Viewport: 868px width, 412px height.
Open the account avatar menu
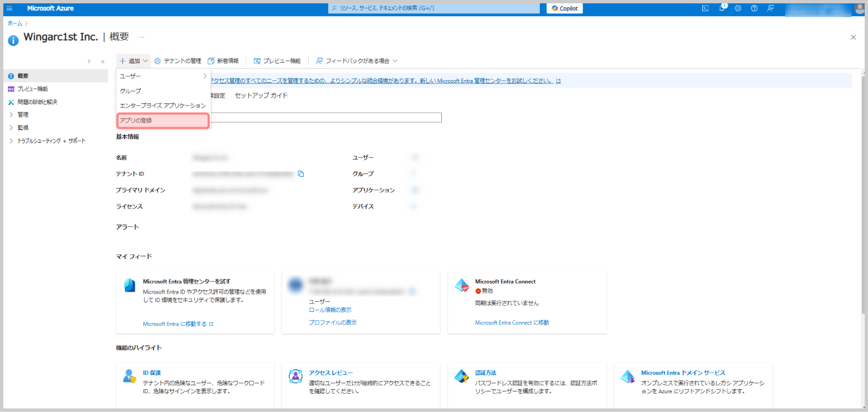coord(859,8)
